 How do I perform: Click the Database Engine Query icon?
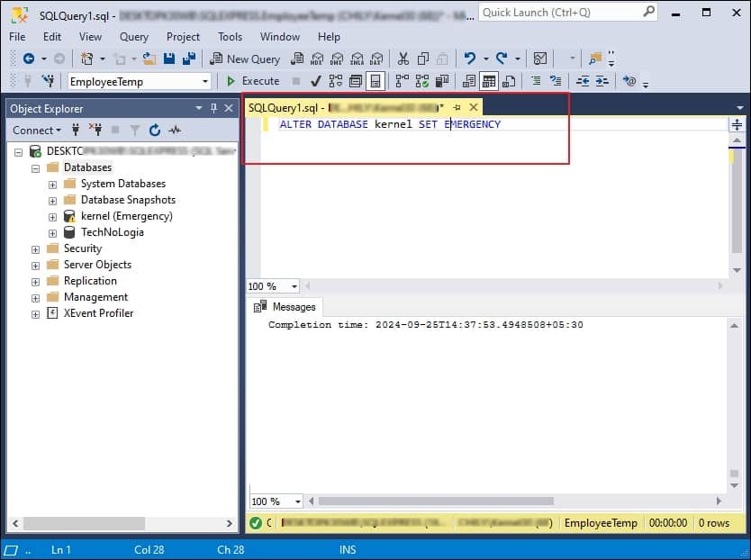[x=297, y=59]
